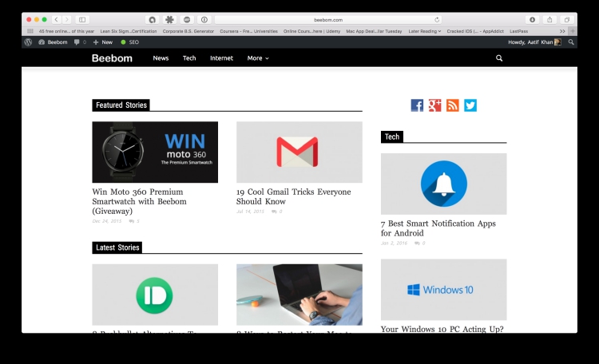Open the Pushbullet logo article thumbnail
599x364 pixels.
point(155,295)
